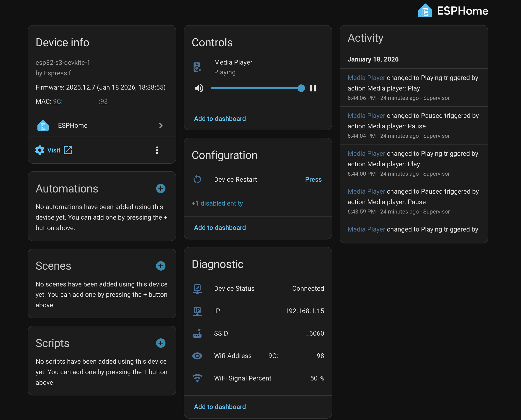The height and width of the screenshot is (420, 521).
Task: Add Configuration card to dashboard
Action: [x=220, y=227]
